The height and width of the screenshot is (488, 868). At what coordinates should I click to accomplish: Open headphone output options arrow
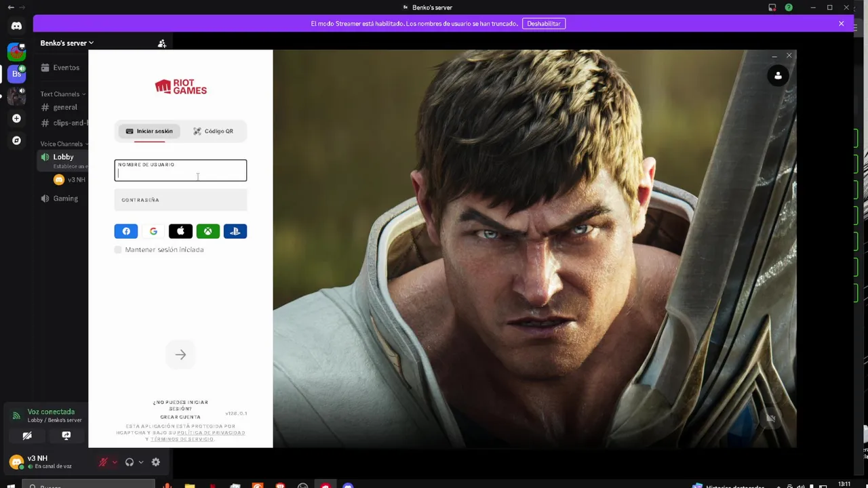141,462
